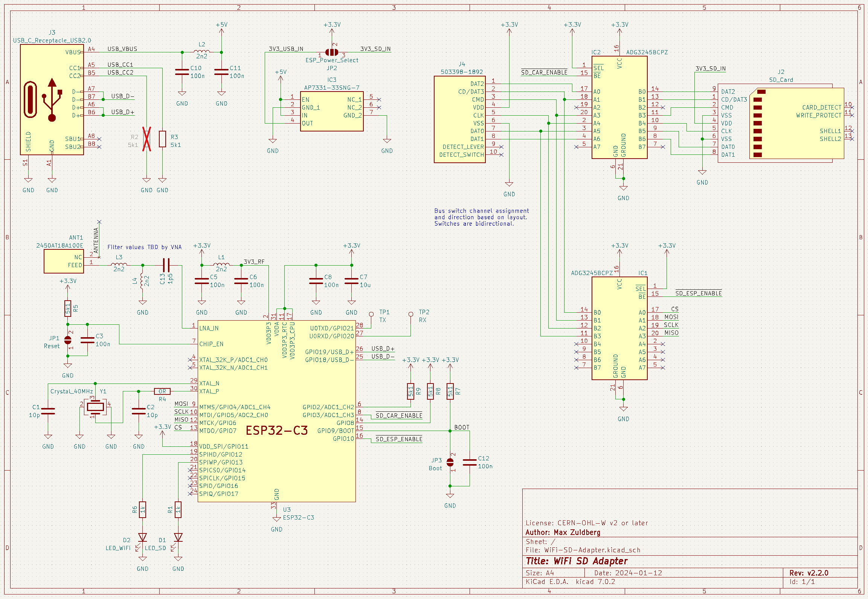Select capacitor C10 100n symbol
868x599 pixels.
point(182,72)
